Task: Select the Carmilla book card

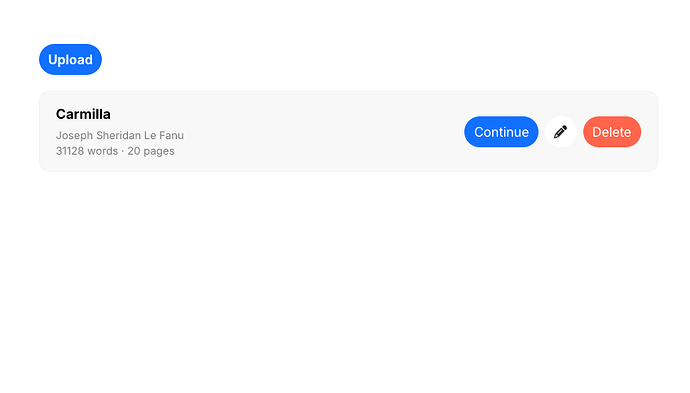Action: 349,131
